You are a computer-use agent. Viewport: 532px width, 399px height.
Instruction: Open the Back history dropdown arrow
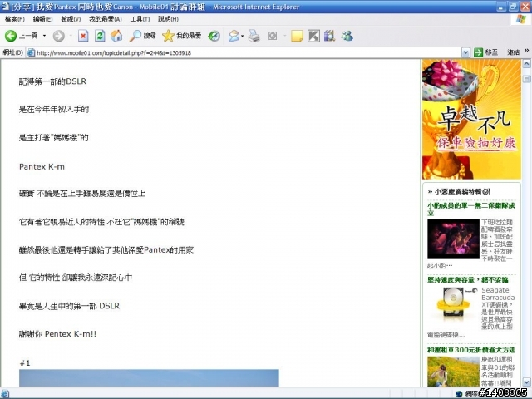pos(44,36)
